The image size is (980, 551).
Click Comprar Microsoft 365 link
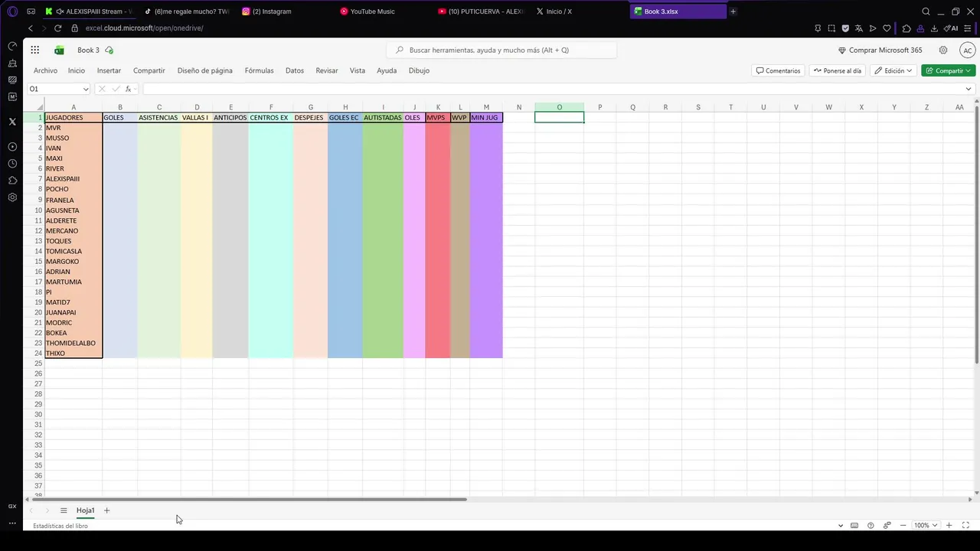(880, 50)
